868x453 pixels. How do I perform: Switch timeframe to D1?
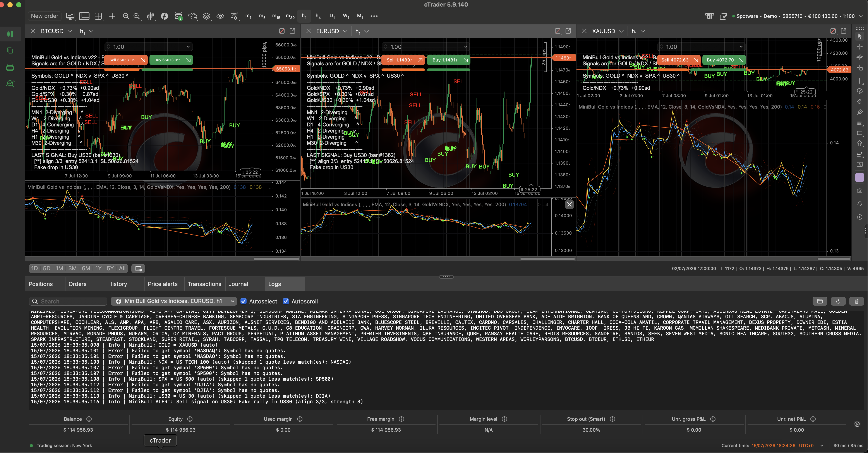point(332,16)
